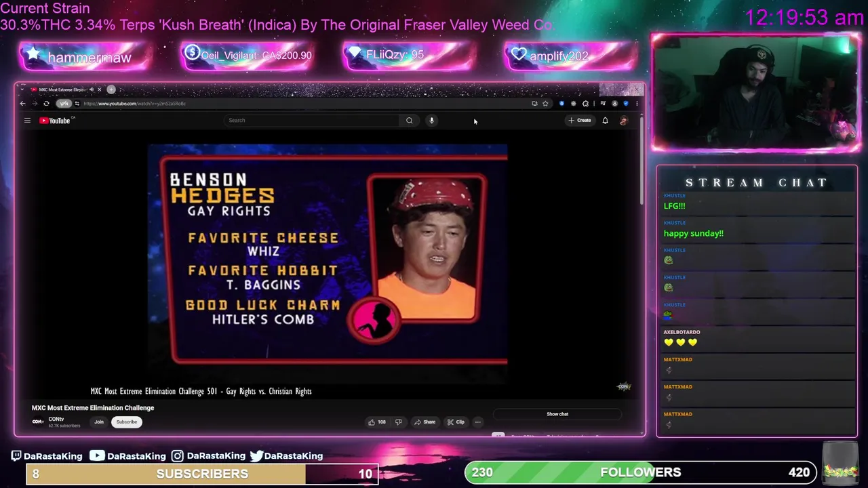
Task: Open more actions three-dot menu under video
Action: [477, 422]
